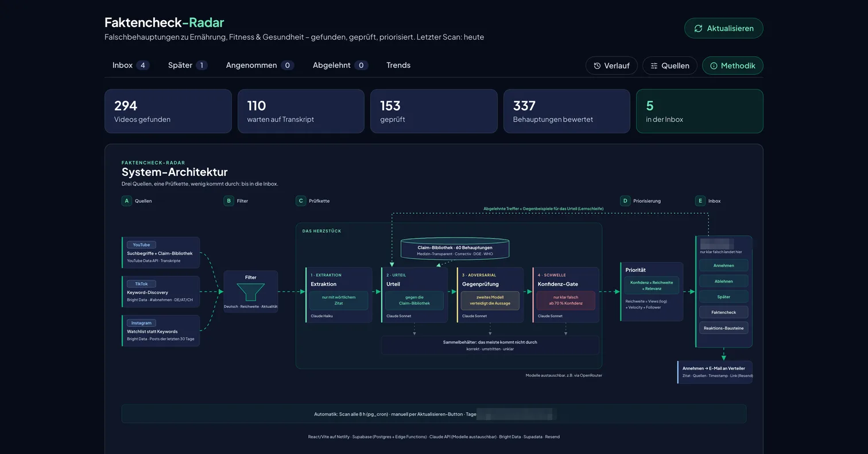
Task: Click the 337 Behauptungen bewertet card
Action: (567, 111)
